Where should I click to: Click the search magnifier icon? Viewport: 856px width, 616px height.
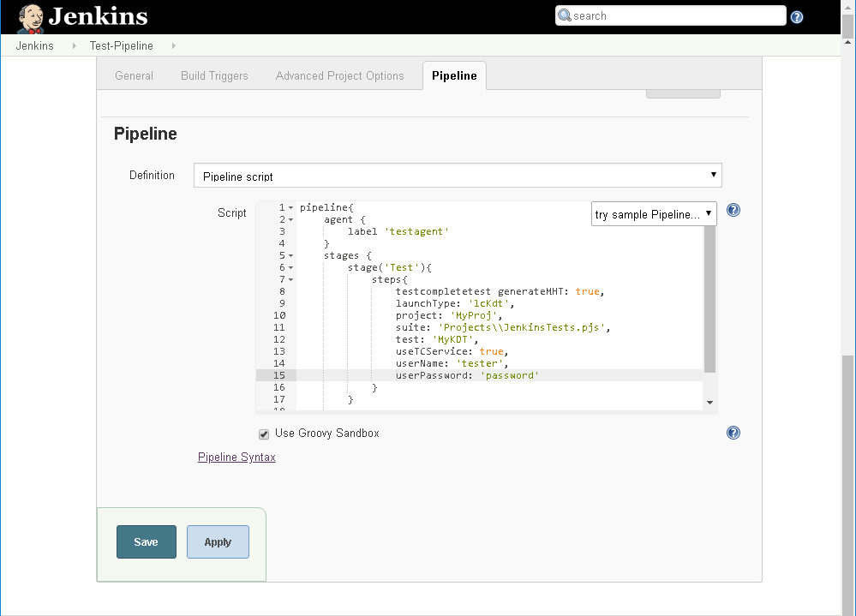coord(565,15)
